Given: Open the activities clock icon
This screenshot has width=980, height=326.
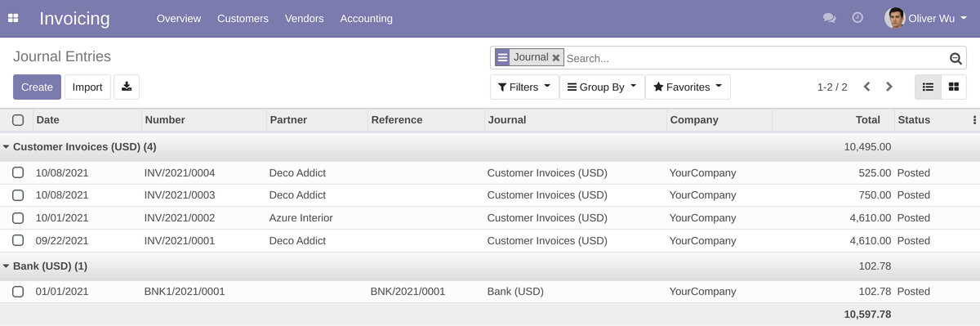Looking at the screenshot, I should tap(857, 18).
